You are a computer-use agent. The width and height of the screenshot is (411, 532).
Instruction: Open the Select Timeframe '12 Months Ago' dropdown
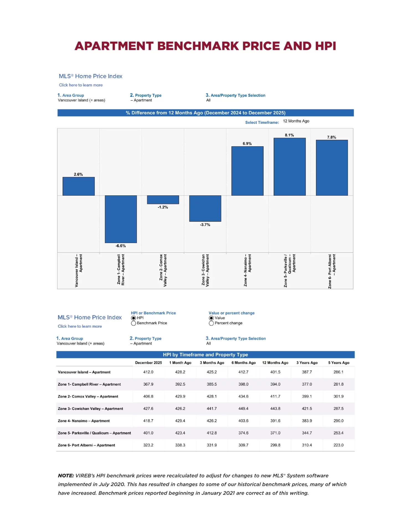tap(296, 121)
